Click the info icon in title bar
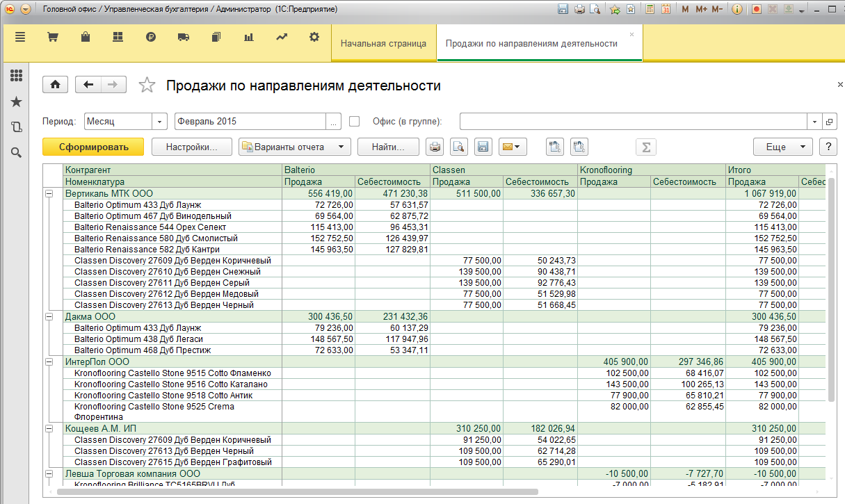 click(x=737, y=10)
